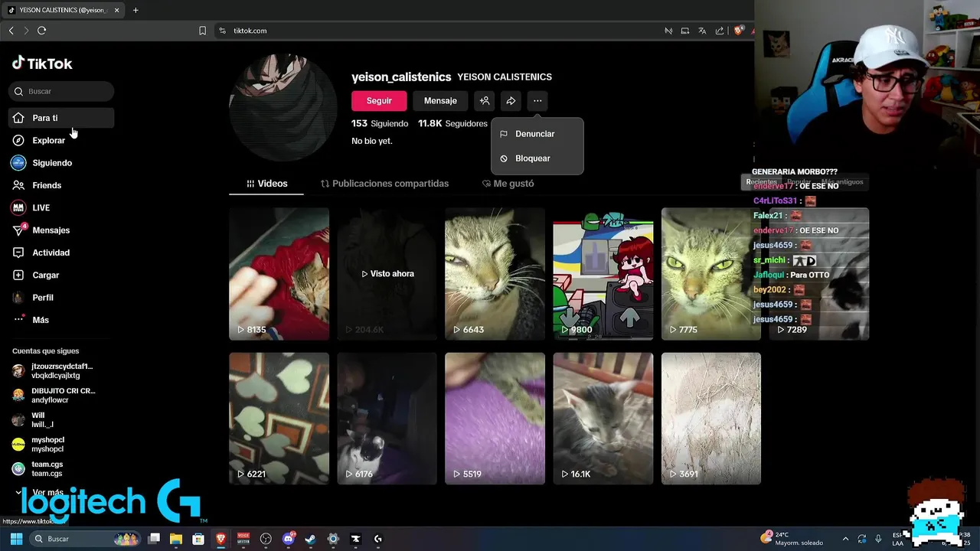The height and width of the screenshot is (551, 980).
Task: Click the Mensaje button
Action: (440, 101)
